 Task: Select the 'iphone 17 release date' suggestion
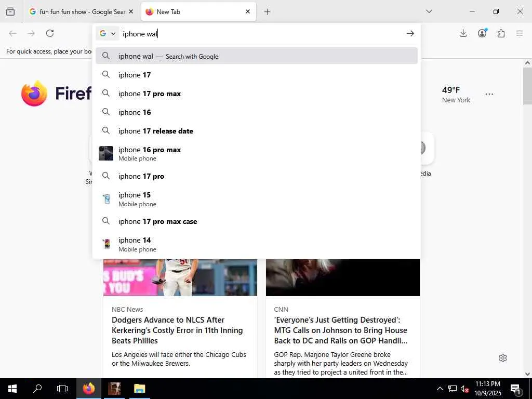click(257, 130)
